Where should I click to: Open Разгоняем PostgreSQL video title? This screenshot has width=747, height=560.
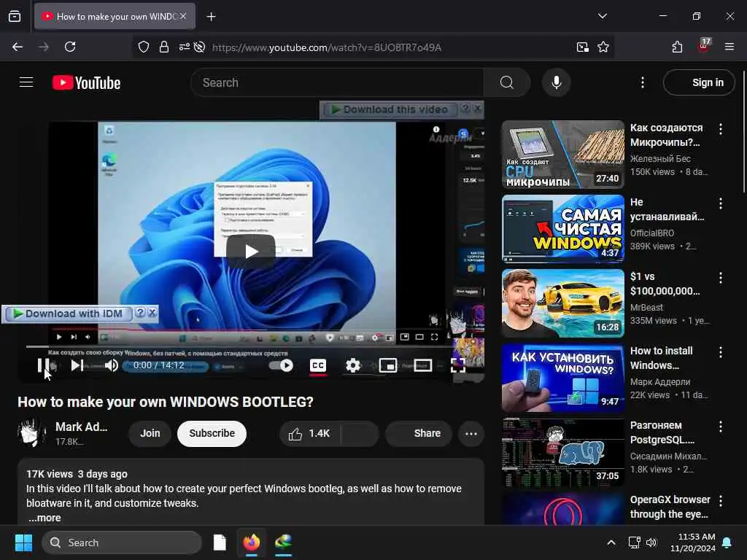(662, 432)
